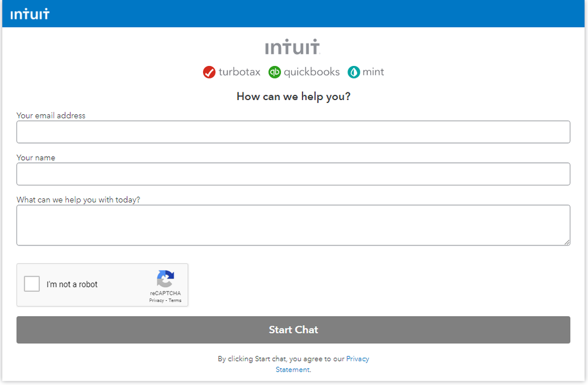Viewport: 588px width, 385px height.
Task: Click the gray Intuit logo above products
Action: pyautogui.click(x=293, y=47)
